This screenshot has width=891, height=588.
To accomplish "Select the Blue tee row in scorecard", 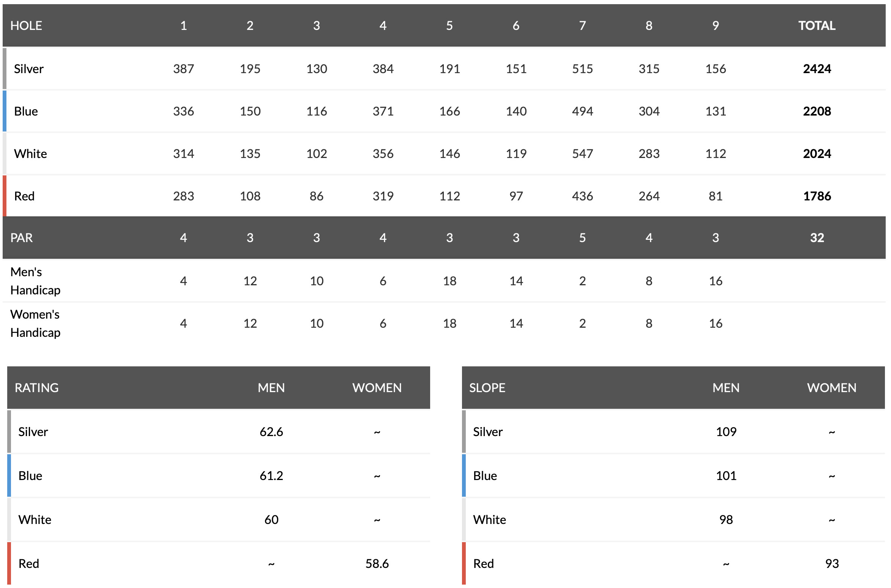I will (x=444, y=111).
